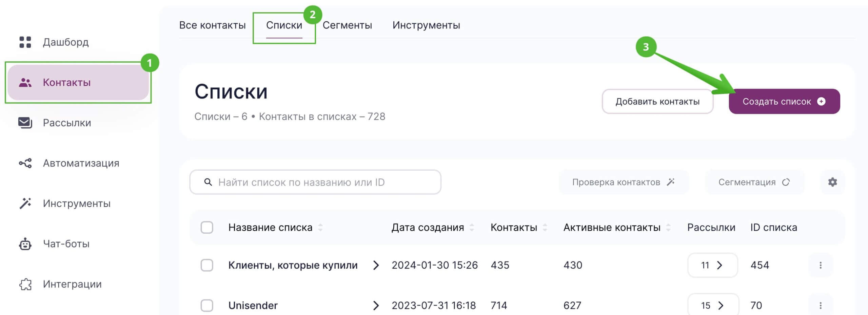Image resolution: width=868 pixels, height=315 pixels.
Task: Sort by Дата создания arrows
Action: point(472,227)
